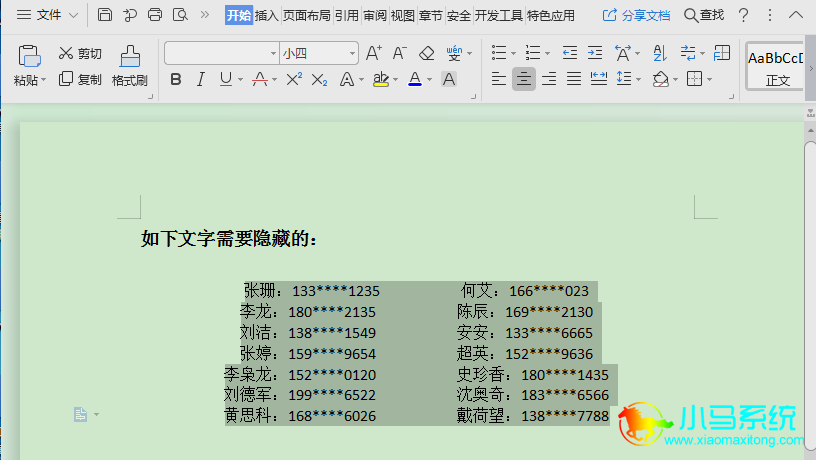Switch to the 视图 View tab

(x=403, y=16)
